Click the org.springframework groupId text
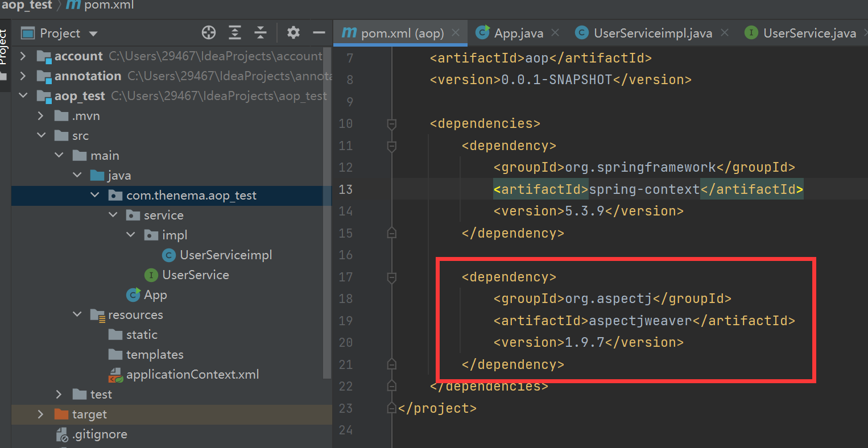Screen dimensions: 868x448 [640, 167]
